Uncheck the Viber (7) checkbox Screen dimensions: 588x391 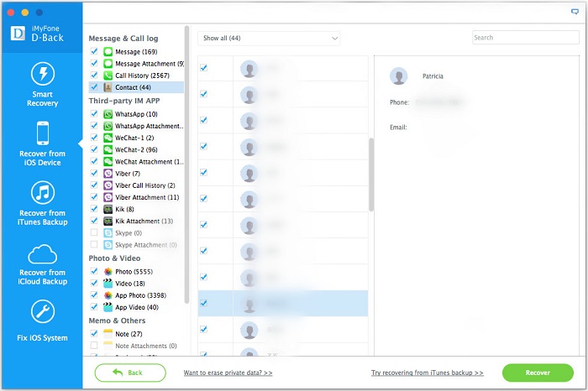94,173
